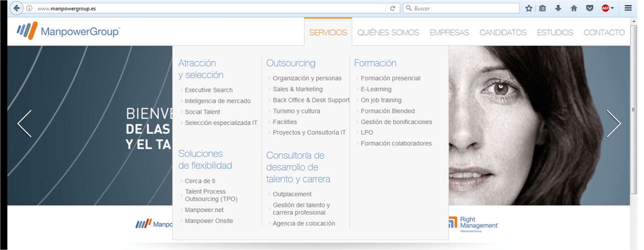Click the magnifier icon in search box
The image size is (644, 250).
click(409, 8)
